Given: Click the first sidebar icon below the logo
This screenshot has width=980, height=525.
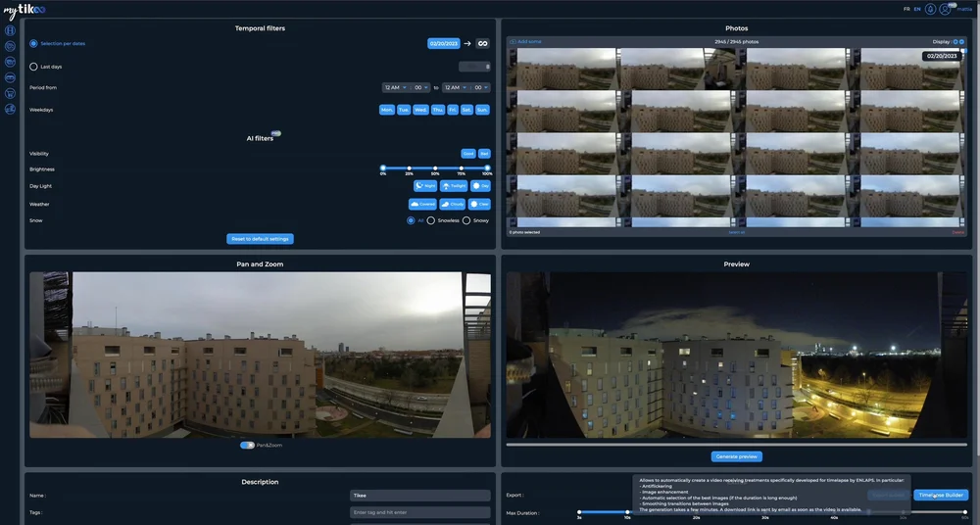Looking at the screenshot, I should pyautogui.click(x=10, y=30).
